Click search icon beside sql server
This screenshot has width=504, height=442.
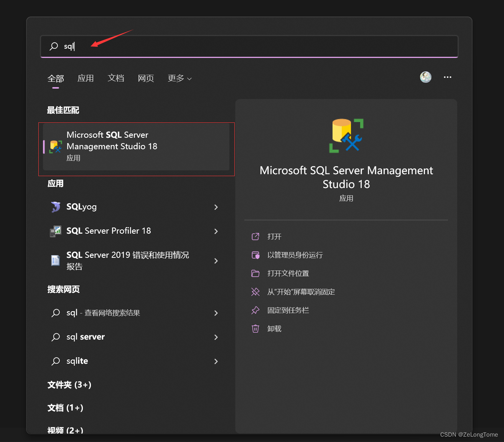click(56, 337)
